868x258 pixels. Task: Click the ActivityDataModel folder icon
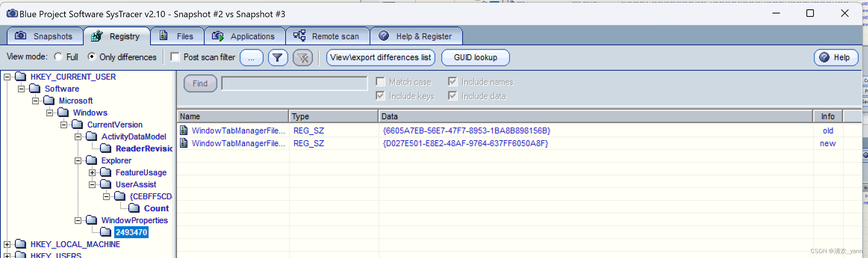tap(91, 136)
